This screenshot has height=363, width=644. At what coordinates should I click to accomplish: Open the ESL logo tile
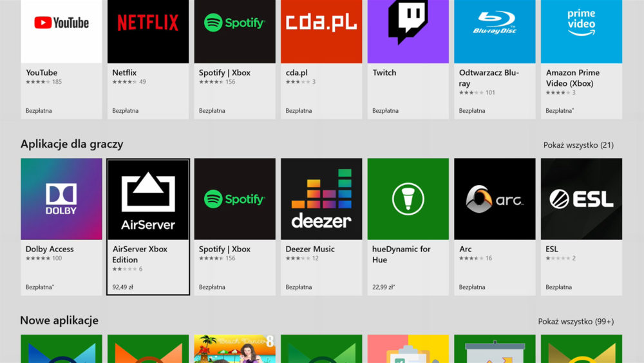(581, 199)
